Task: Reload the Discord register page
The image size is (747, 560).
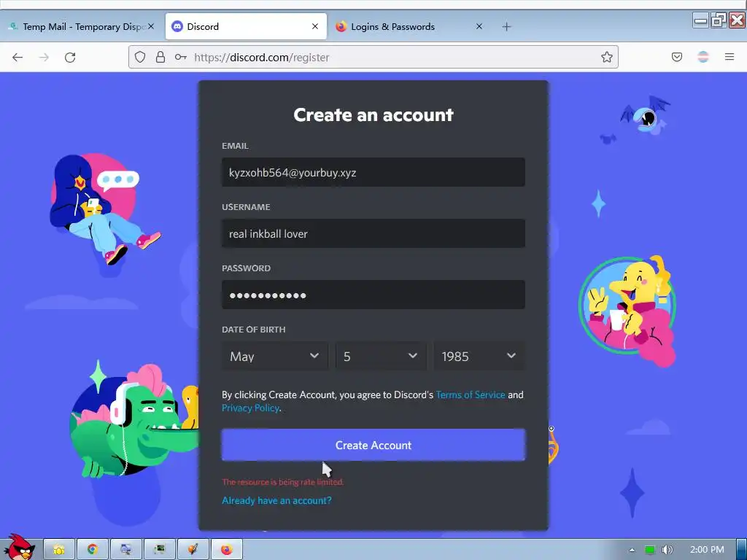Action: pyautogui.click(x=70, y=58)
